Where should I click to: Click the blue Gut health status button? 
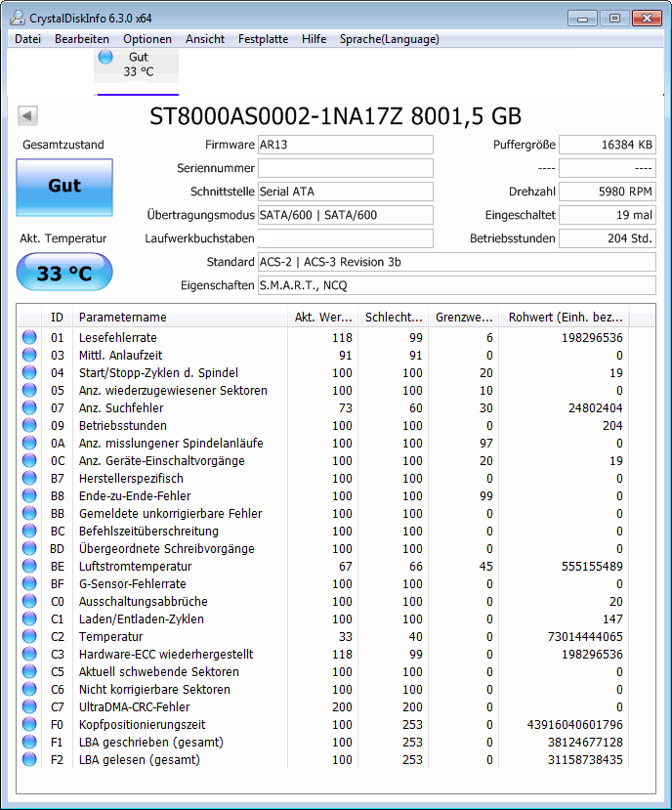click(x=64, y=187)
